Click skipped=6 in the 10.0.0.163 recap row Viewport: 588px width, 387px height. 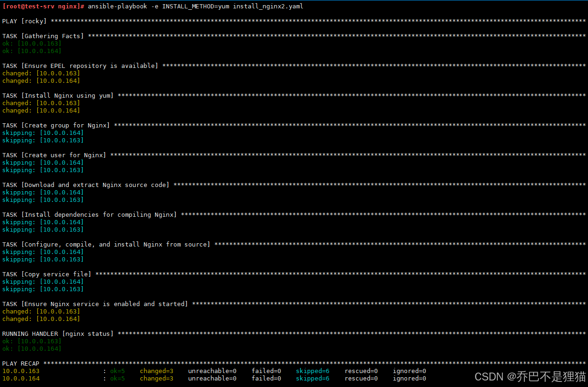(313, 371)
